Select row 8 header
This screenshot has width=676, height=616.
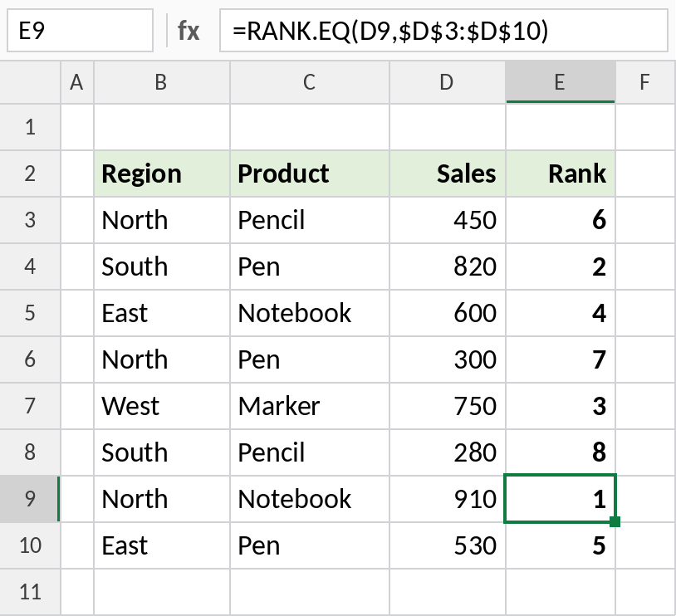30,452
